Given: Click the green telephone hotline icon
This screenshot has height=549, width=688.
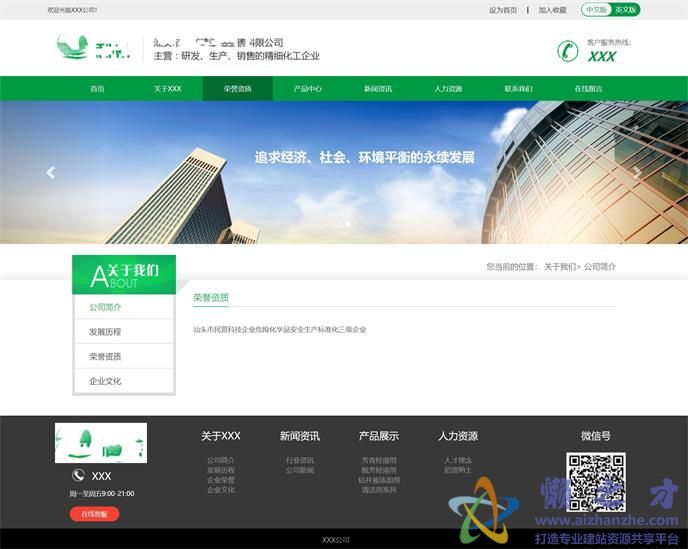Looking at the screenshot, I should (x=567, y=51).
